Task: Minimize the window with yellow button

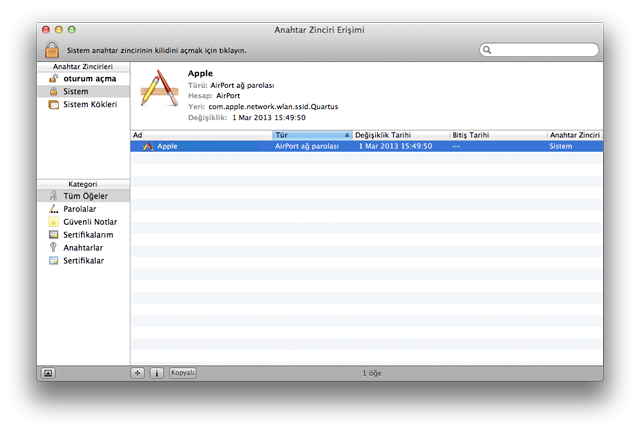Action: [x=59, y=30]
